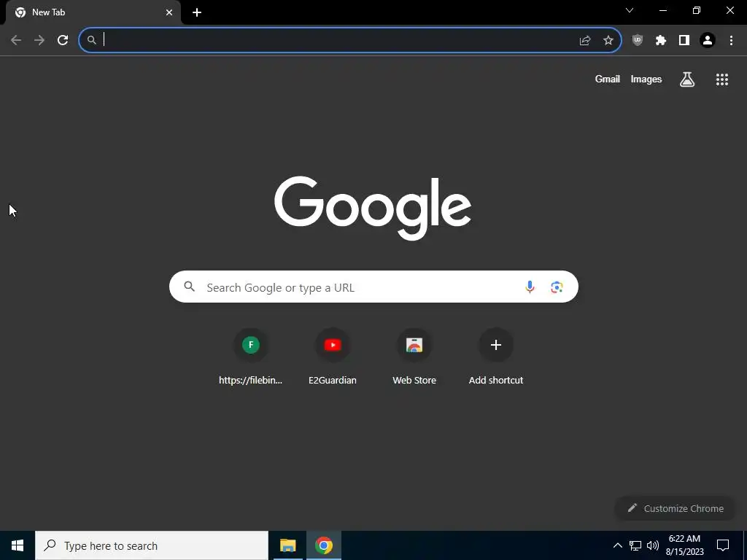This screenshot has height=560, width=747.
Task: Open Google Images link
Action: click(x=646, y=79)
